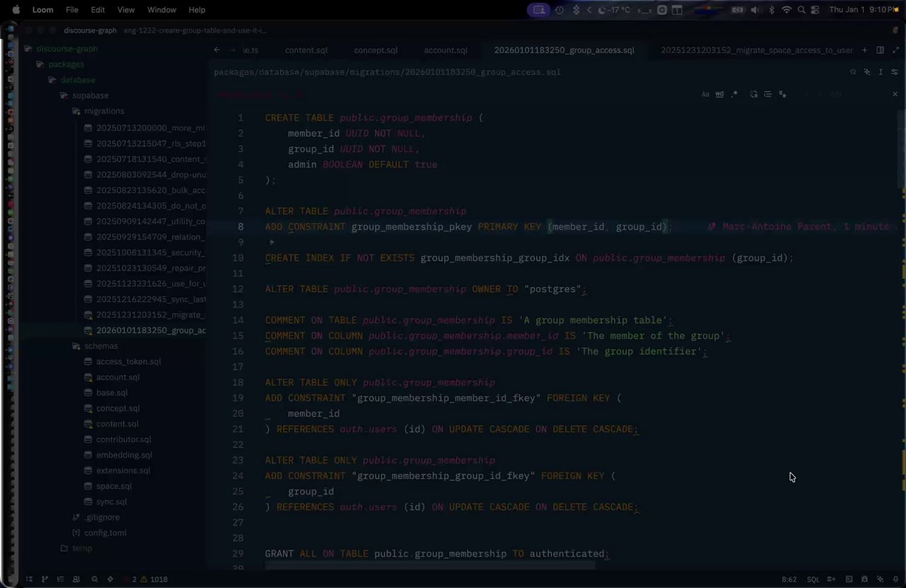The height and width of the screenshot is (588, 906).
Task: Expand the temp folder
Action: pos(81,548)
